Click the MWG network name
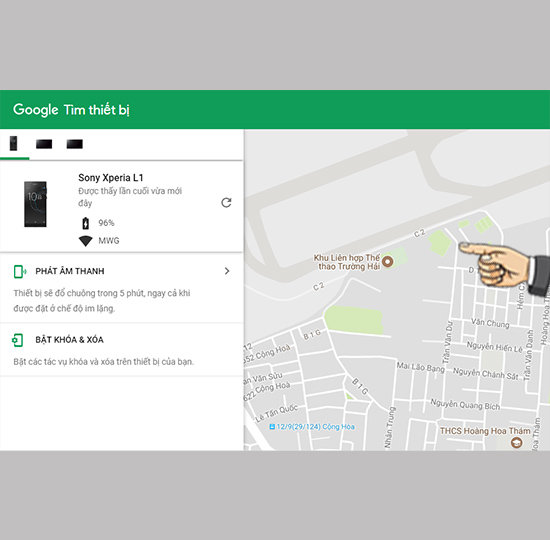Image resolution: width=550 pixels, height=540 pixels. click(109, 241)
